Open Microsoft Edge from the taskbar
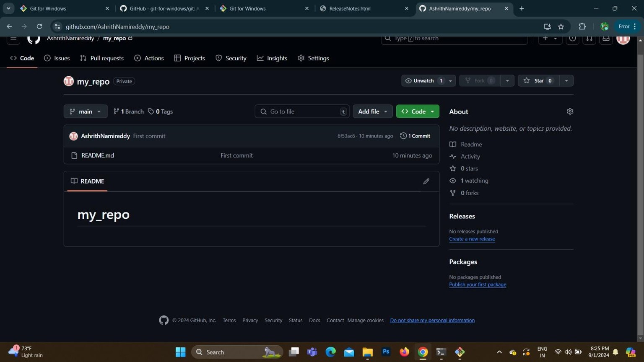 pos(330,352)
